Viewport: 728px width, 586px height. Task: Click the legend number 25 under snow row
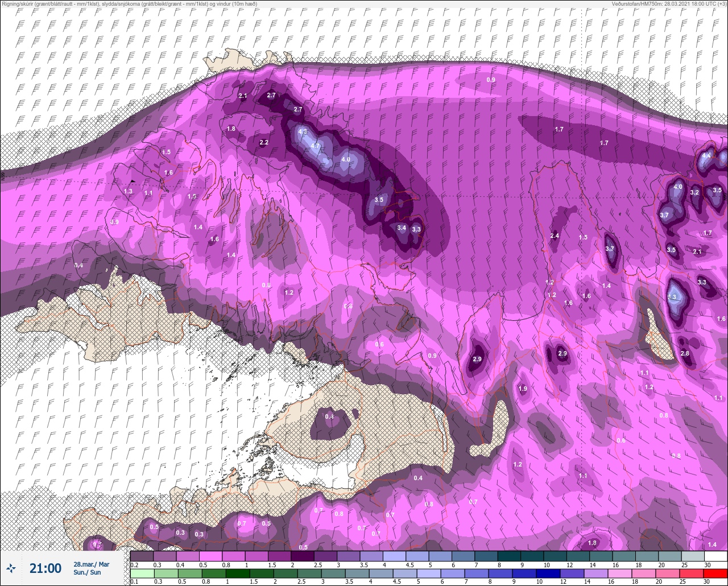pos(685,565)
